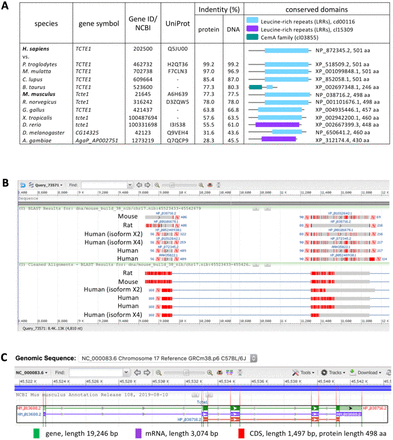
Task: Click the Find input field in panel B
Action: [x=104, y=185]
